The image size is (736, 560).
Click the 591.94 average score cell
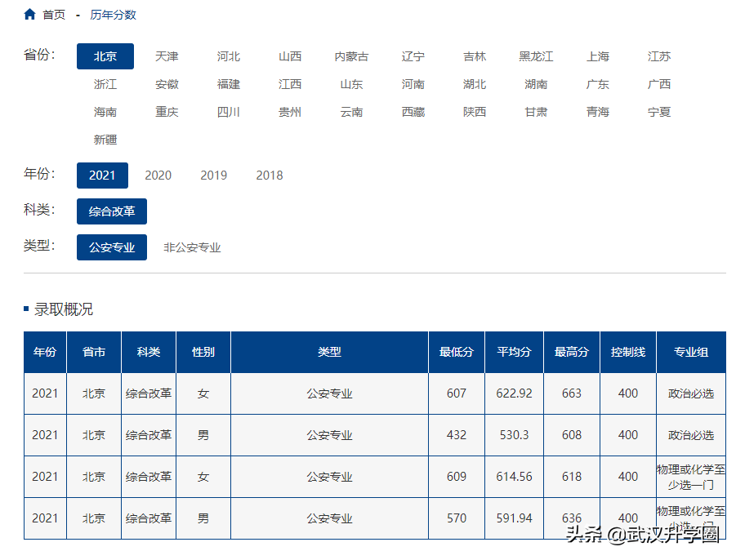(514, 518)
